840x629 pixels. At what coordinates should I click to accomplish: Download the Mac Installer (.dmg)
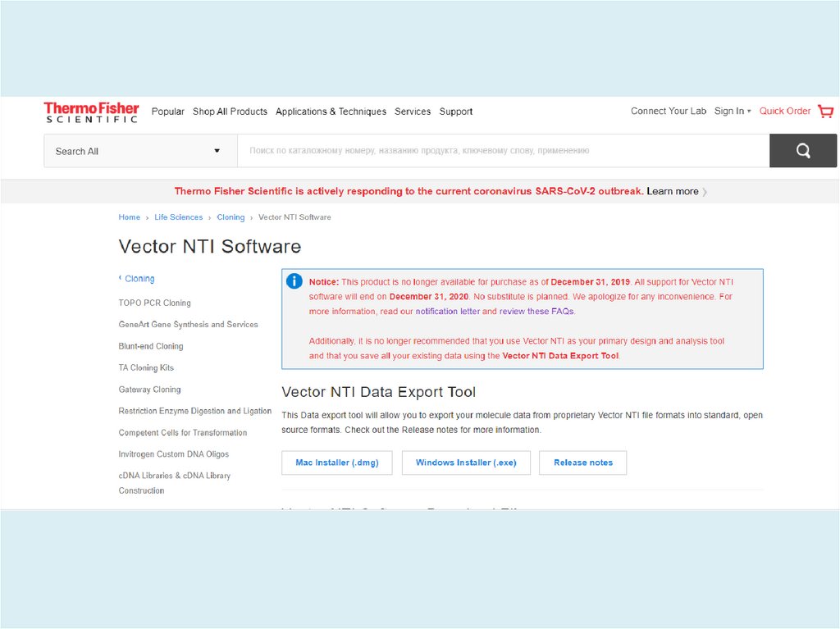coord(337,463)
